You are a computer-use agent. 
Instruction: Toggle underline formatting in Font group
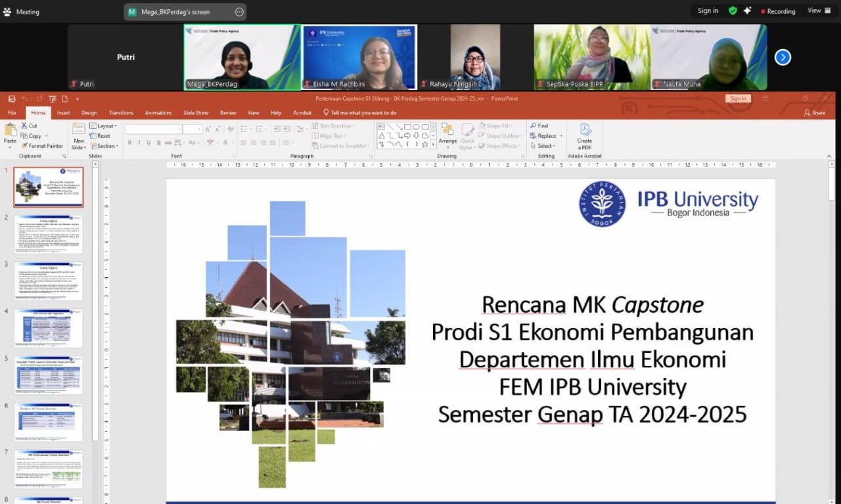149,143
